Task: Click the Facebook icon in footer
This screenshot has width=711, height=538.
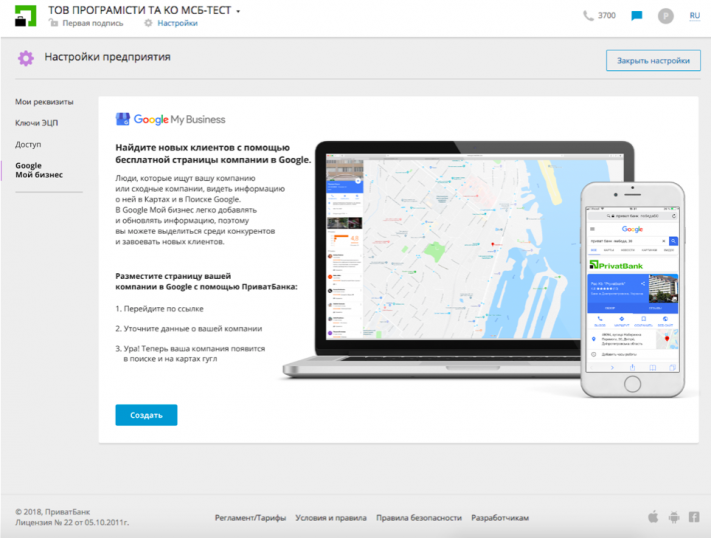Action: pyautogui.click(x=694, y=517)
